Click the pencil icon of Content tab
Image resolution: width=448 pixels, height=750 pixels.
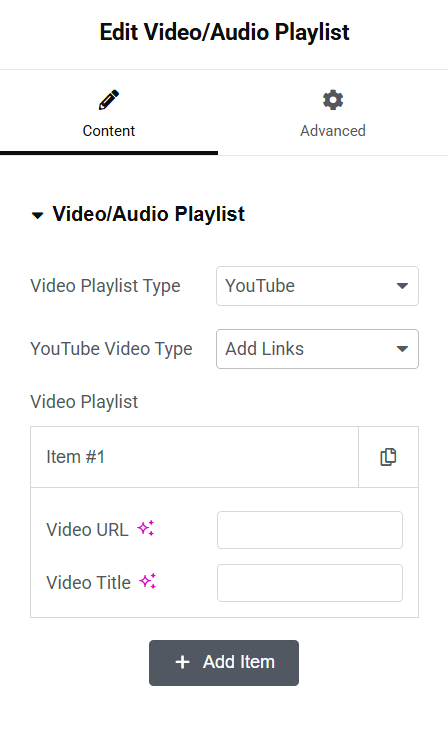click(109, 100)
